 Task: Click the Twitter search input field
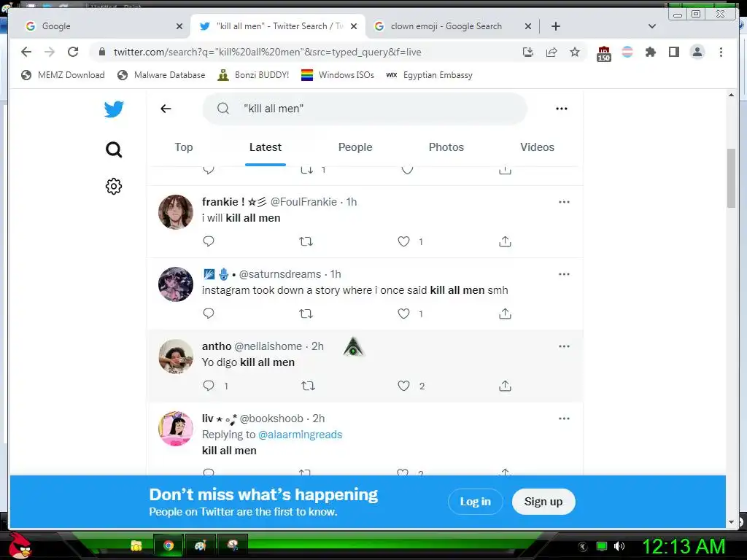tap(365, 109)
